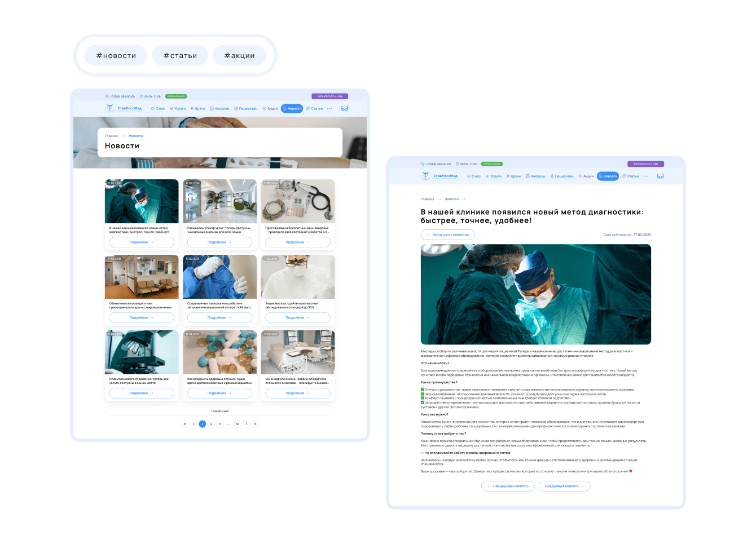Open 'Акции' menu on the news list page
756x540 pixels.
pyautogui.click(x=270, y=108)
